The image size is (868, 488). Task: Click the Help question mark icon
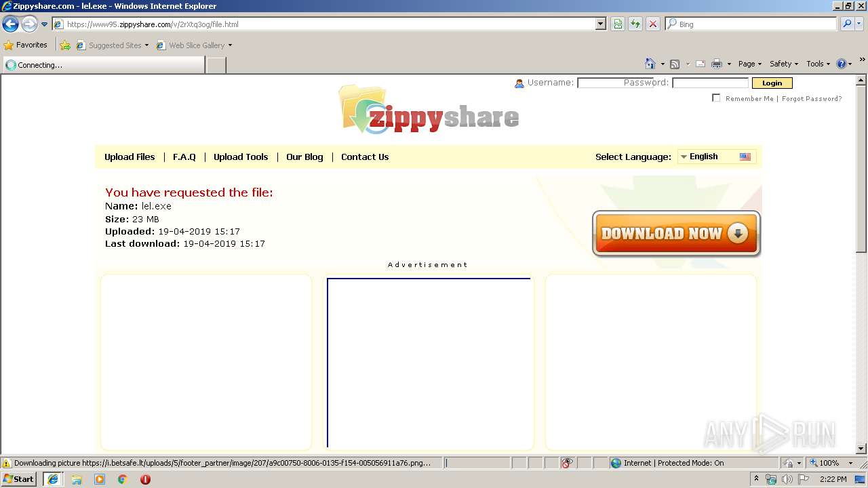click(842, 64)
